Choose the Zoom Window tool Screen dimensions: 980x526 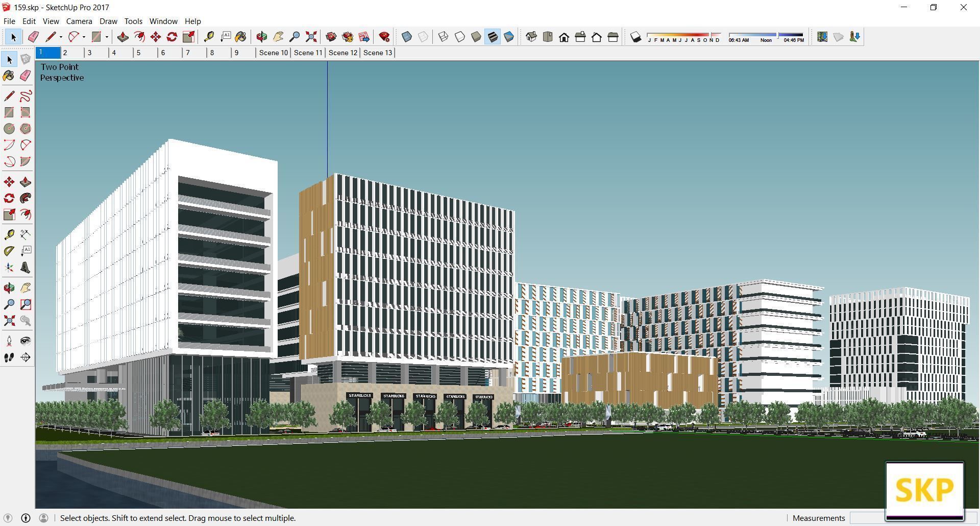coord(26,304)
